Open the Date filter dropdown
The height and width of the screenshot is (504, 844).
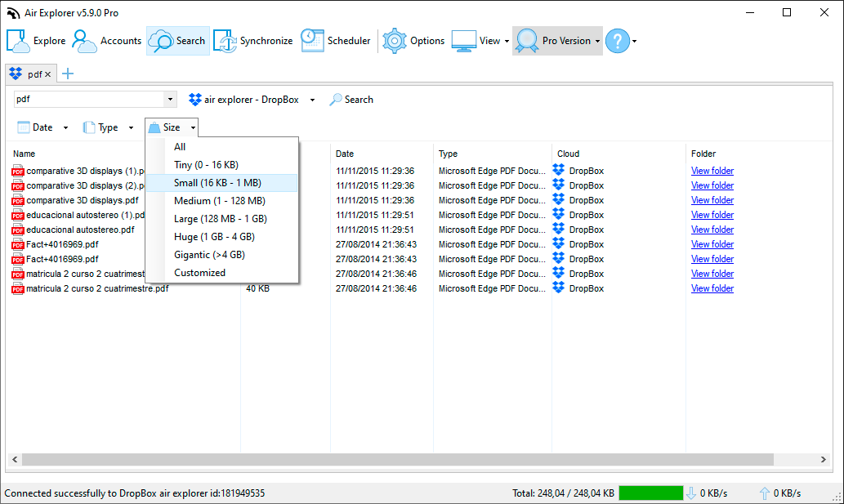43,127
